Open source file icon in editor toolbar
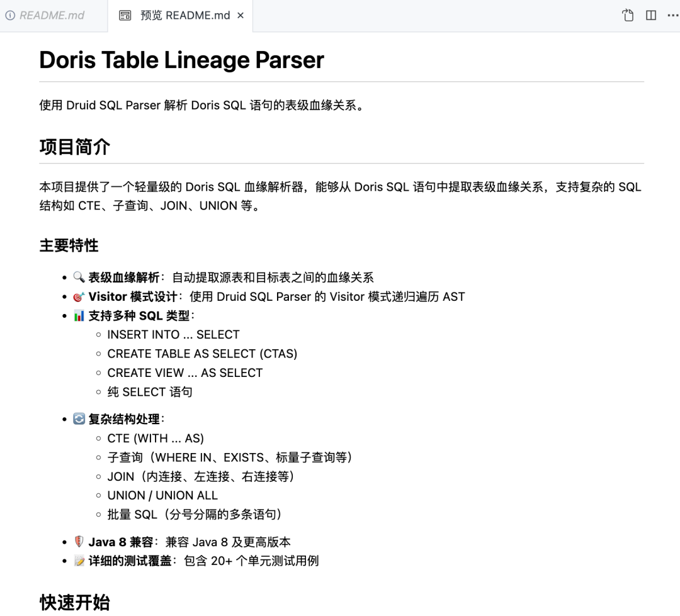The width and height of the screenshot is (680, 616). [x=628, y=15]
